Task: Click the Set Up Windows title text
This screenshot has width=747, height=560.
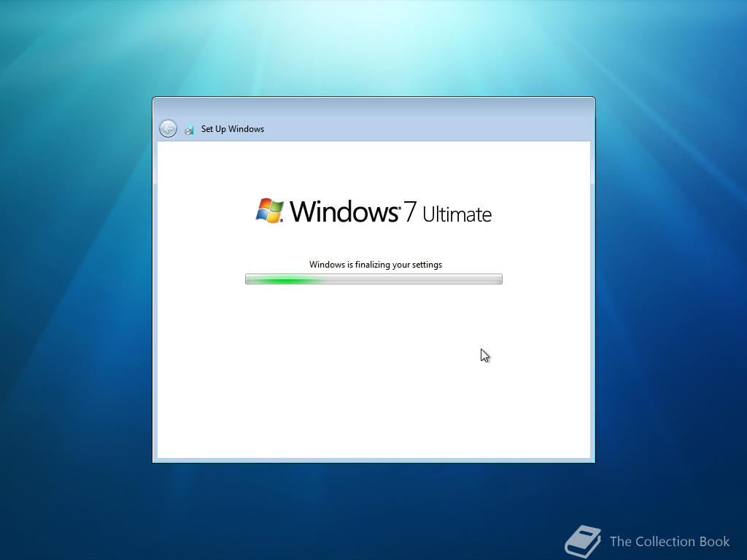Action: [x=233, y=129]
